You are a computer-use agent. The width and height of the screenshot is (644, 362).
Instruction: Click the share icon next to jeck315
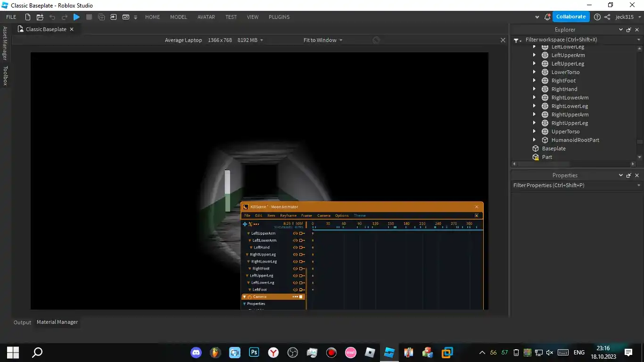click(x=607, y=17)
